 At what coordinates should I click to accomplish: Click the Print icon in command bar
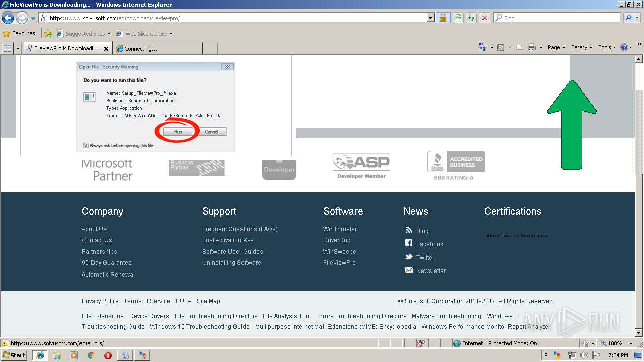pos(532,47)
